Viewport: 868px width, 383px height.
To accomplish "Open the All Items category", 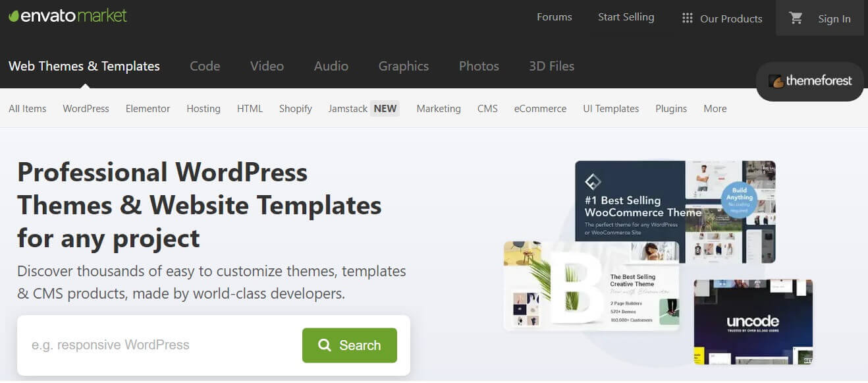I will point(28,109).
